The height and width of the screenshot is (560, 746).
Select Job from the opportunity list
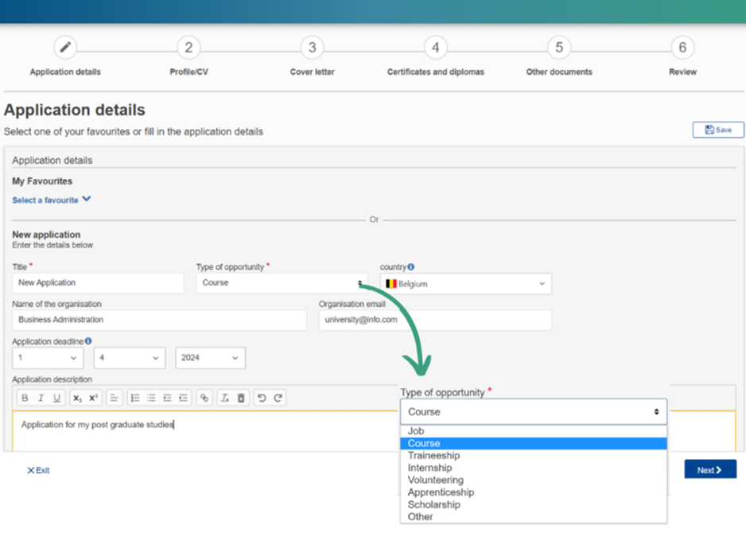534,431
